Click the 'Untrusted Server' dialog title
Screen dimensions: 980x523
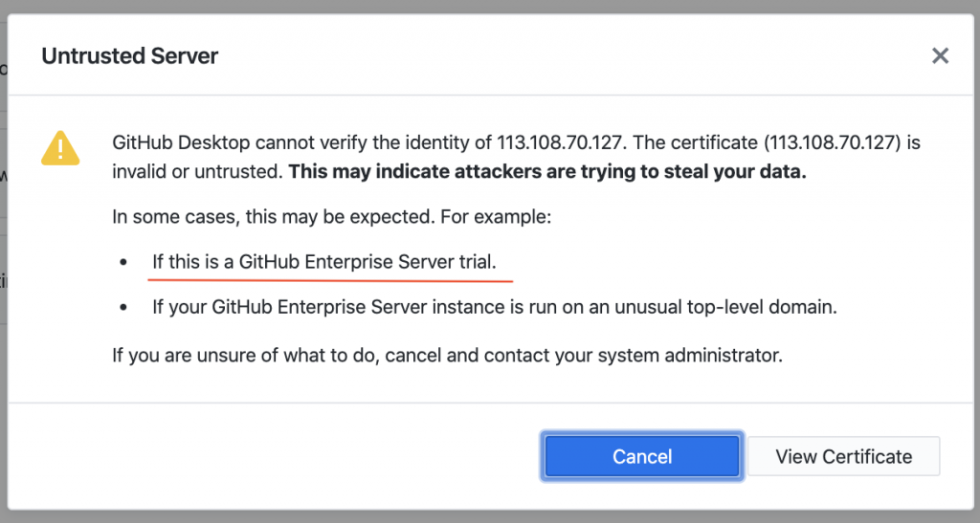tap(130, 56)
